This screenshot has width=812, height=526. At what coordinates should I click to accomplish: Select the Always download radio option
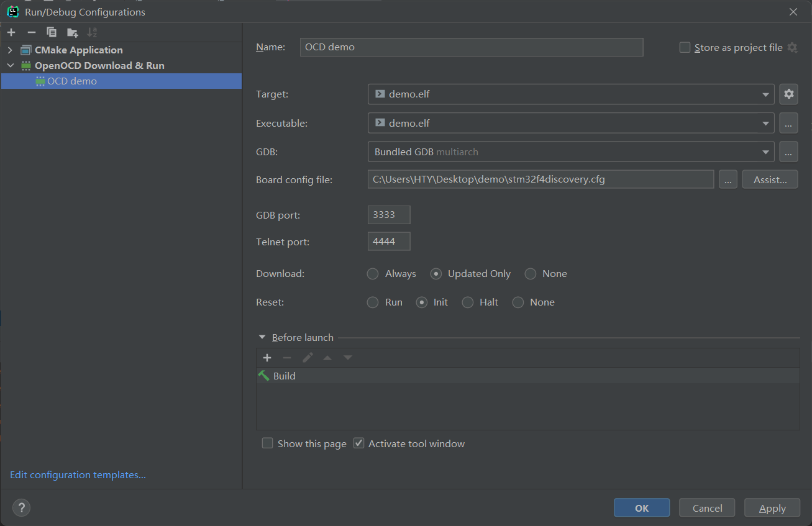click(373, 274)
